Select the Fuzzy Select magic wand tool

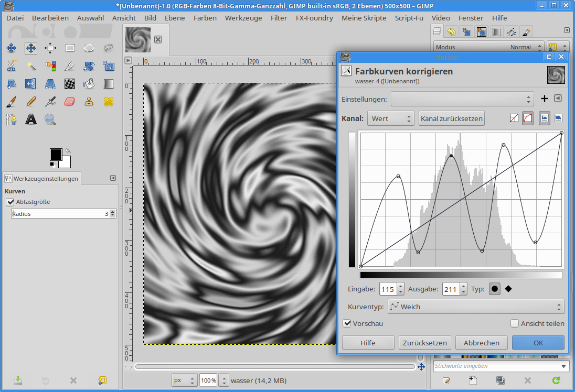[x=31, y=66]
